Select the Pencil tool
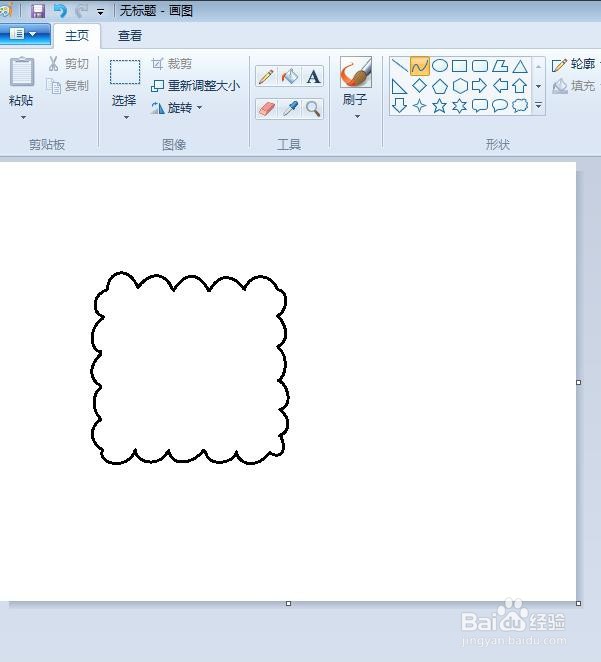The width and height of the screenshot is (601, 662). point(266,76)
